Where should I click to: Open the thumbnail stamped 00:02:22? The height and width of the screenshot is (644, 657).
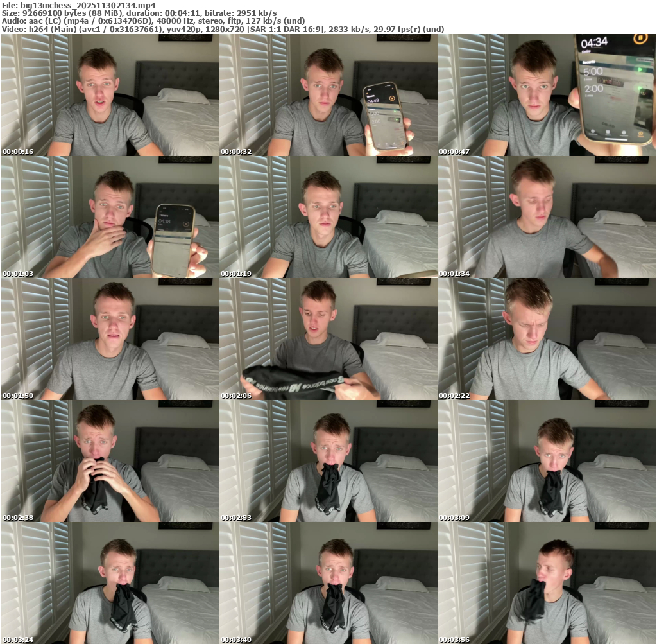[547, 339]
